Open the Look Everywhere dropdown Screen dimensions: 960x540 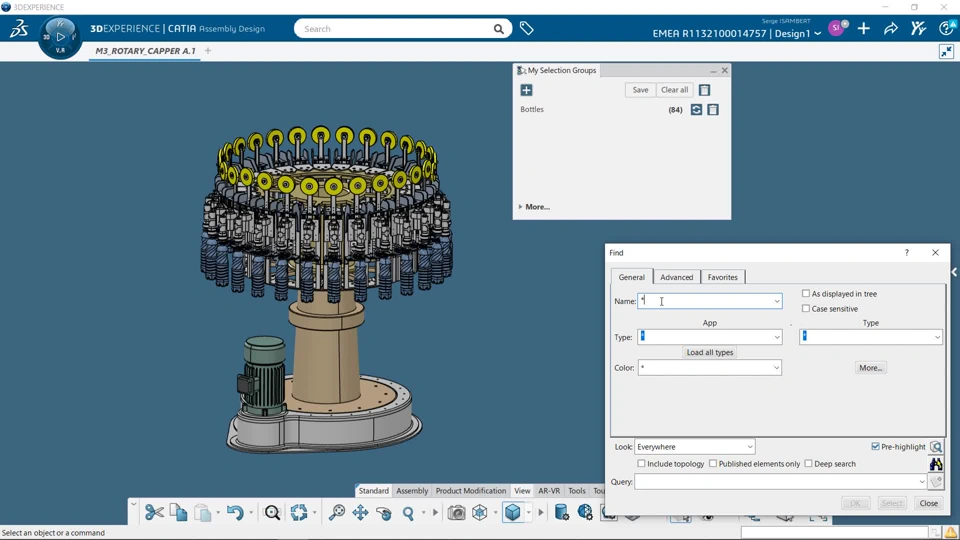749,447
